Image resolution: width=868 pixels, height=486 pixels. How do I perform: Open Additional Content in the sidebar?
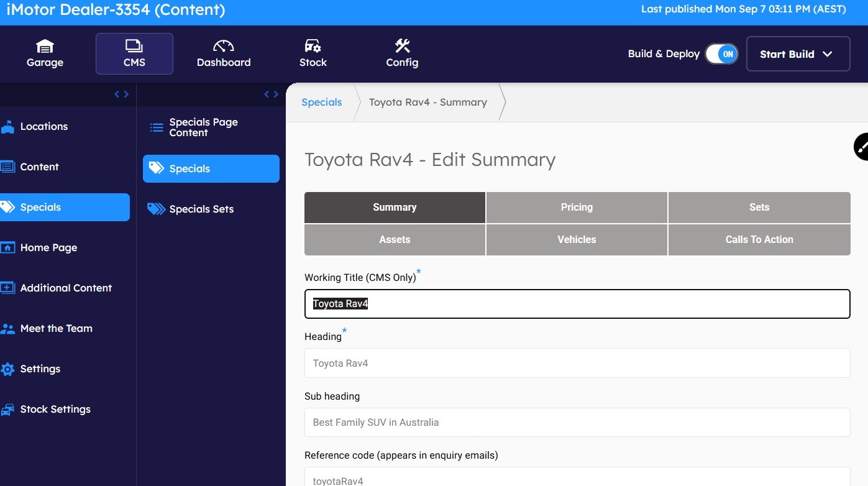(65, 288)
